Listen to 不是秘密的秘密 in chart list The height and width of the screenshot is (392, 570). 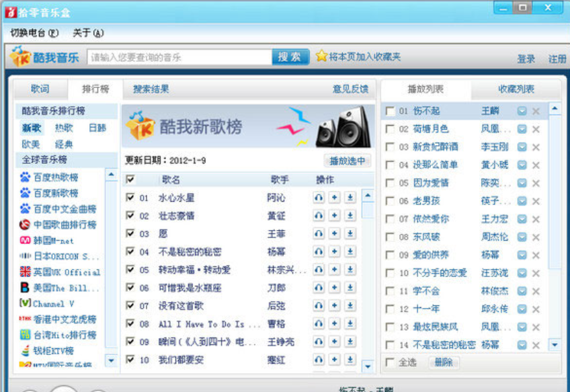pyautogui.click(x=319, y=251)
